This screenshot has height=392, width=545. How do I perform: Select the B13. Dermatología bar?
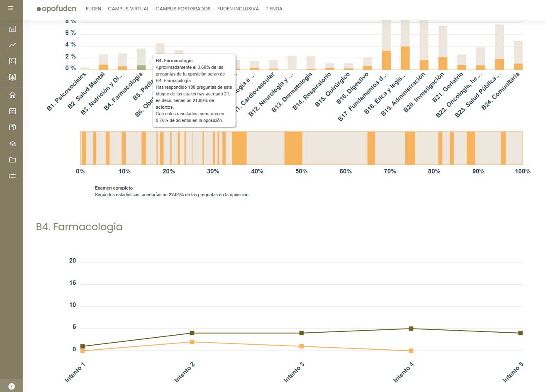point(311,63)
